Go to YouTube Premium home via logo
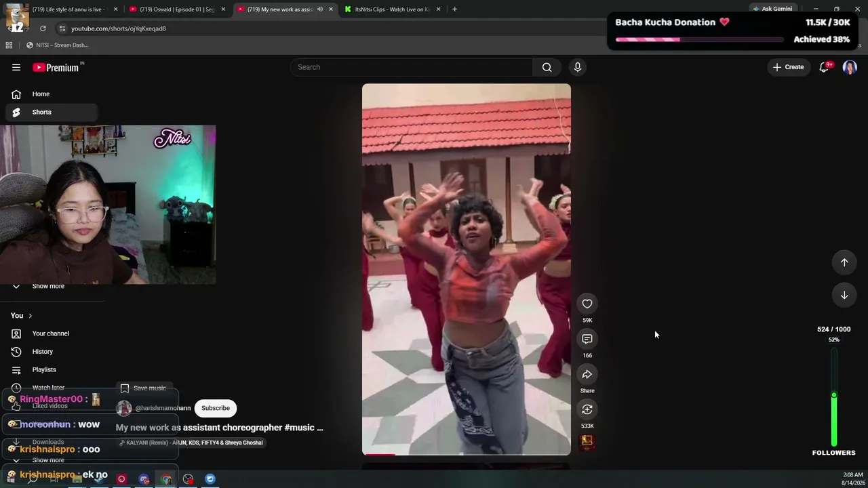This screenshot has height=488, width=868. tap(56, 67)
